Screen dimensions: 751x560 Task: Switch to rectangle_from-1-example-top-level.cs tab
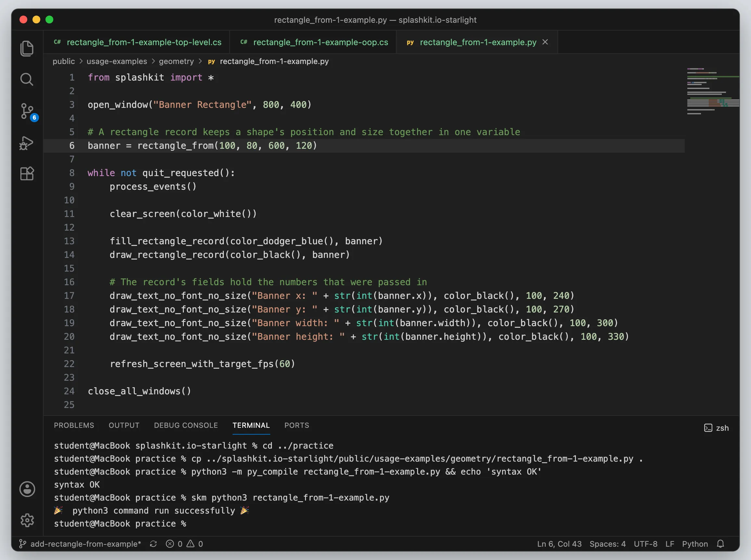(x=137, y=42)
